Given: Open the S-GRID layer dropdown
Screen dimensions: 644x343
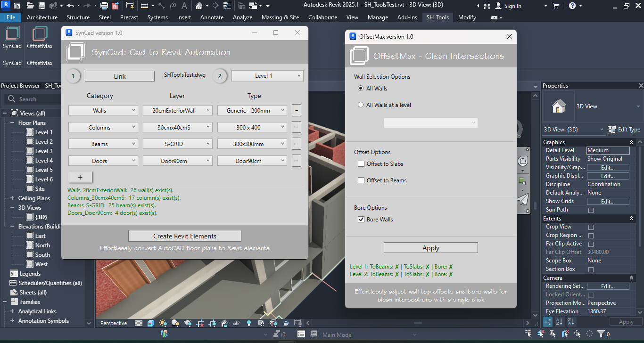Looking at the screenshot, I should 178,144.
